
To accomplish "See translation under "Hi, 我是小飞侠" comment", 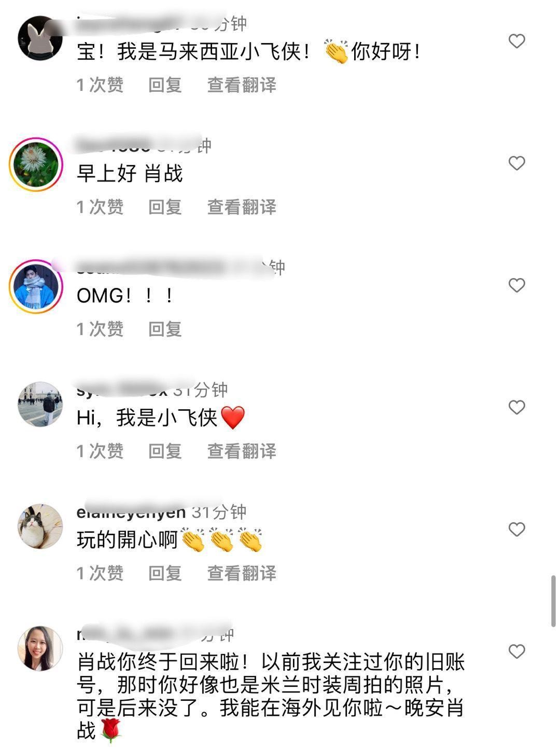I will pos(242,451).
